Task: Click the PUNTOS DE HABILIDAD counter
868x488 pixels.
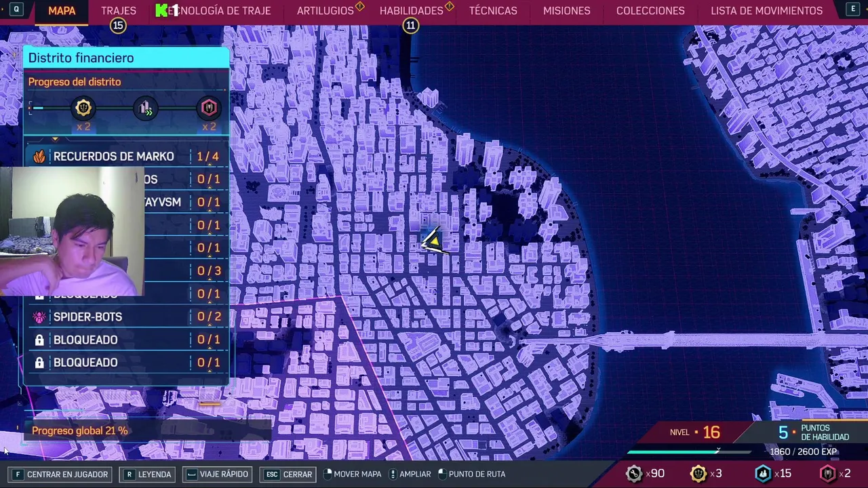Action: point(813,432)
